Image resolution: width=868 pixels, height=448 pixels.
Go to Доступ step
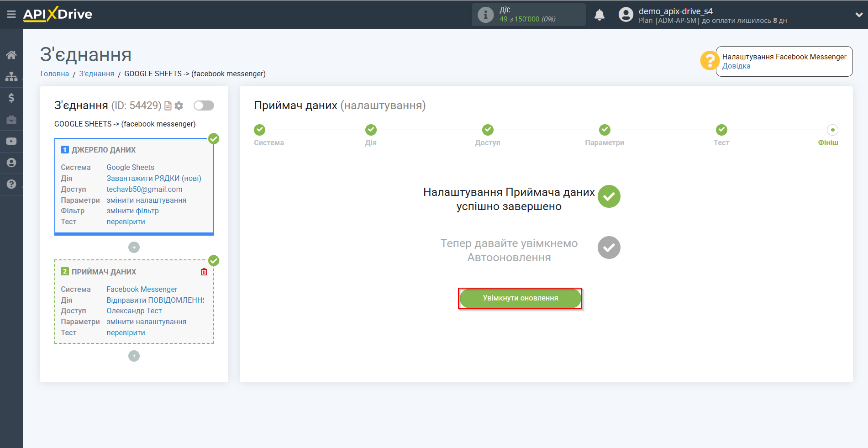pyautogui.click(x=488, y=130)
